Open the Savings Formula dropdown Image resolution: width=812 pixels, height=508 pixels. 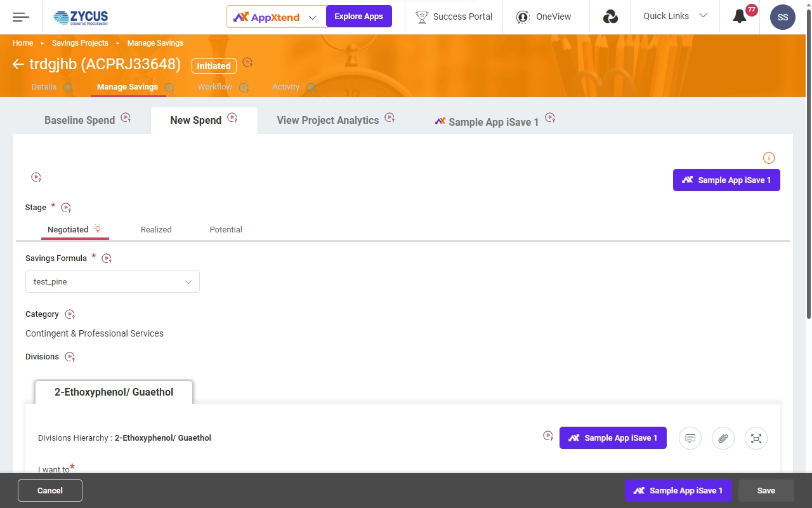(x=112, y=282)
